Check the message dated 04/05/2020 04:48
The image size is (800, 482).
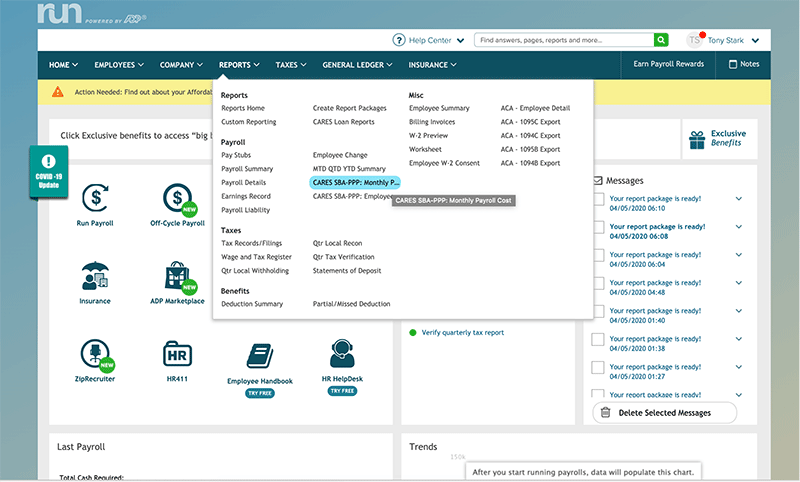click(598, 283)
